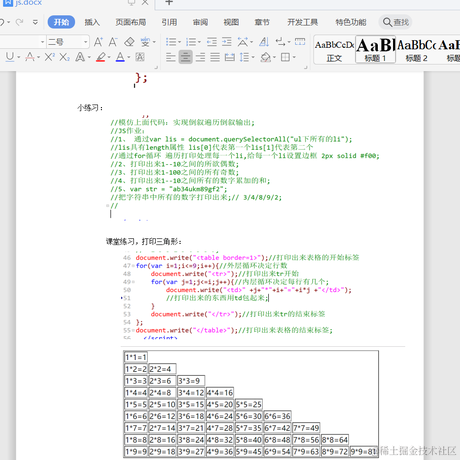This screenshot has width=460, height=460.
Task: Toggle center alignment
Action: pyautogui.click(x=185, y=57)
